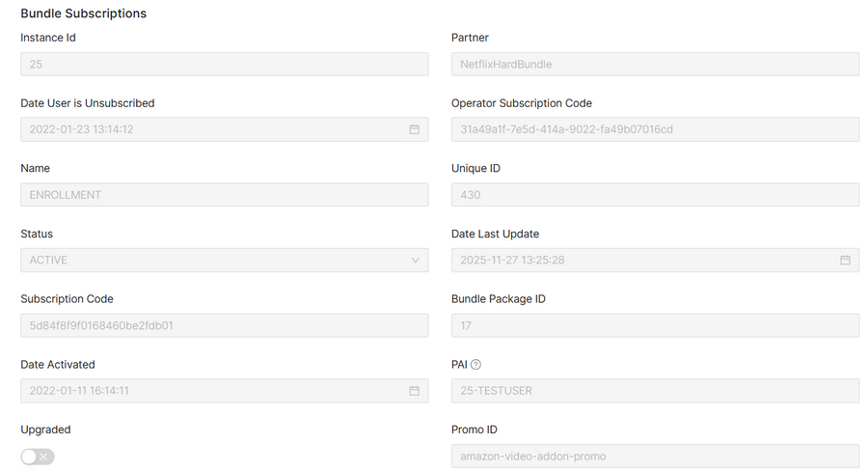Click the Partner field with NetflixHardBundle
Screen dimensions: 868x471
pyautogui.click(x=655, y=65)
